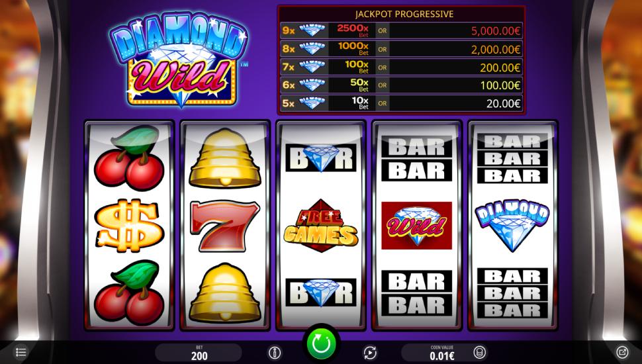Click the exit game icon
This screenshot has width=642, height=364.
[622, 352]
